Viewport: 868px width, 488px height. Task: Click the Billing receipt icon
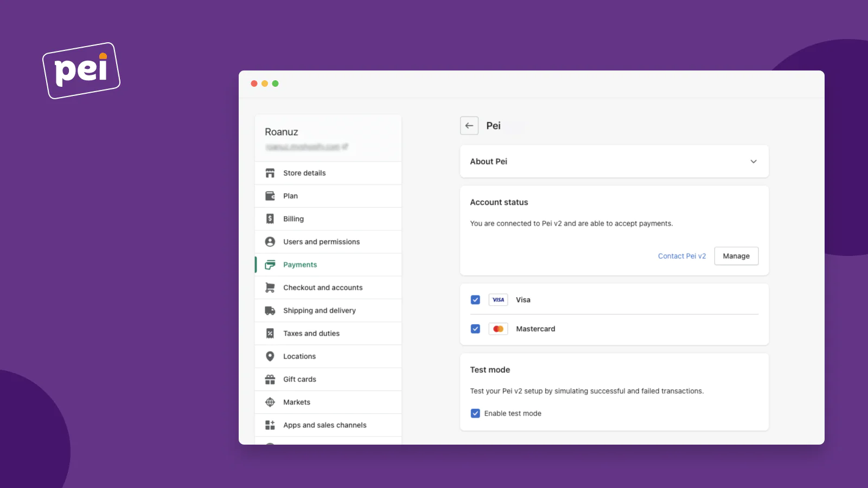click(270, 219)
